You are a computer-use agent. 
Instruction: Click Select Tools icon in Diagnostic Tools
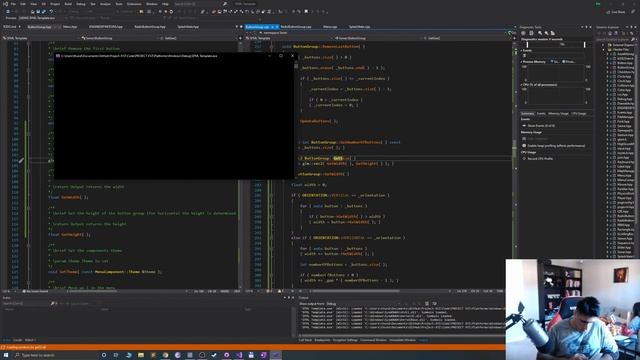point(531,33)
